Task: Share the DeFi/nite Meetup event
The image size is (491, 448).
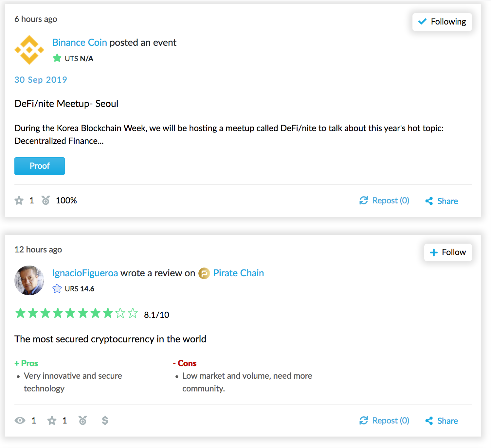Action: coord(441,201)
